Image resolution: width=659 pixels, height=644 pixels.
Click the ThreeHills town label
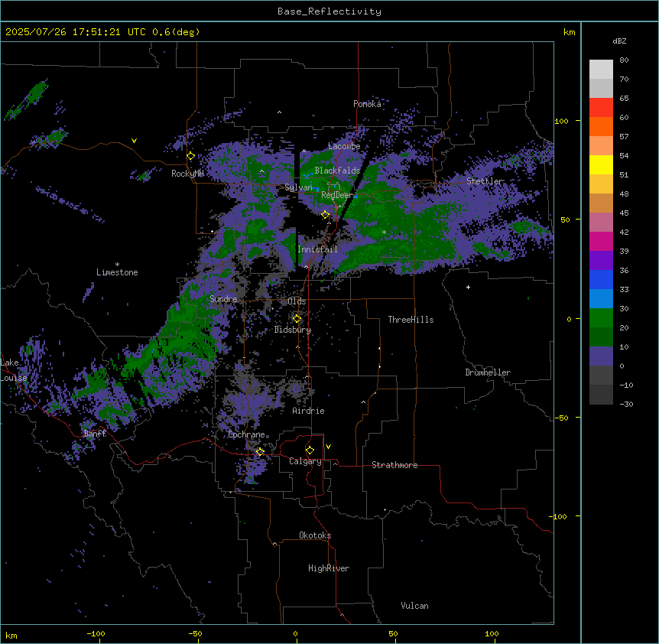point(411,320)
